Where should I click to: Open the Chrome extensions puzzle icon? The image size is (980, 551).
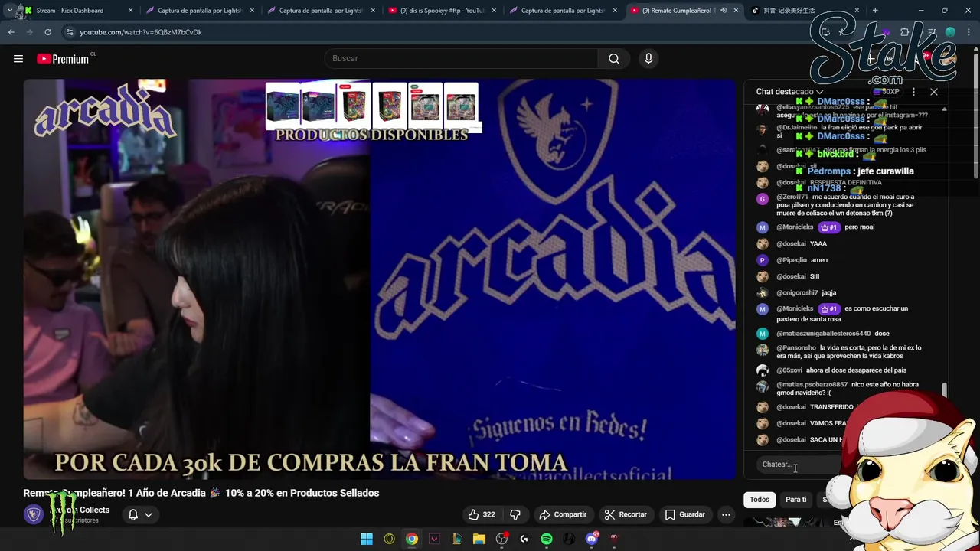click(904, 32)
